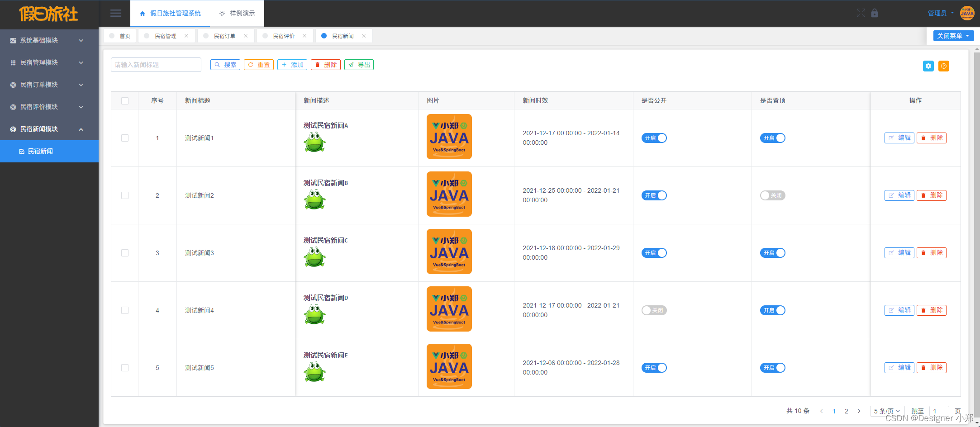Click the vertical scrollbar on right edge
Image resolution: width=980 pixels, height=427 pixels.
point(977,235)
